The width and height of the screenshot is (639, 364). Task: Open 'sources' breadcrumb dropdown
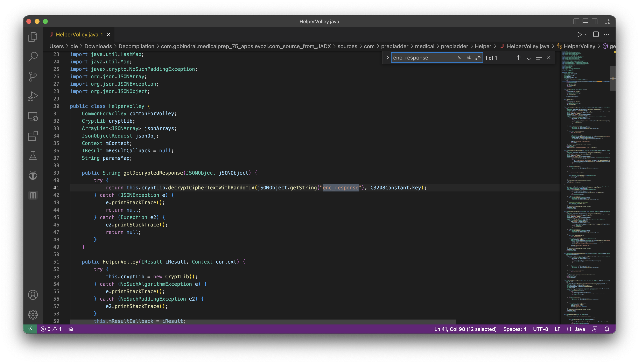point(347,46)
